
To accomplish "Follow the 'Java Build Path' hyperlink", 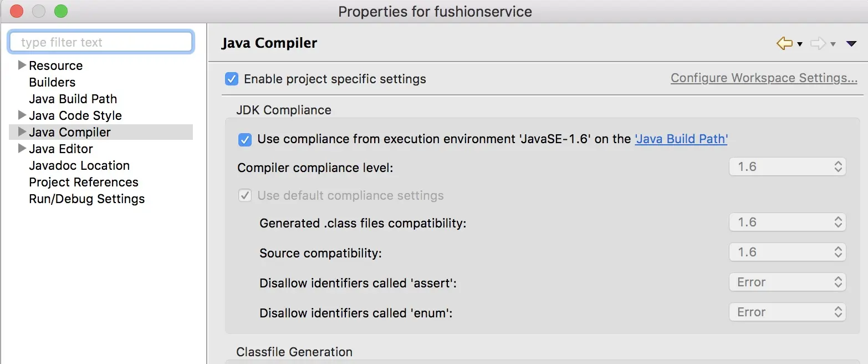I will pos(681,139).
